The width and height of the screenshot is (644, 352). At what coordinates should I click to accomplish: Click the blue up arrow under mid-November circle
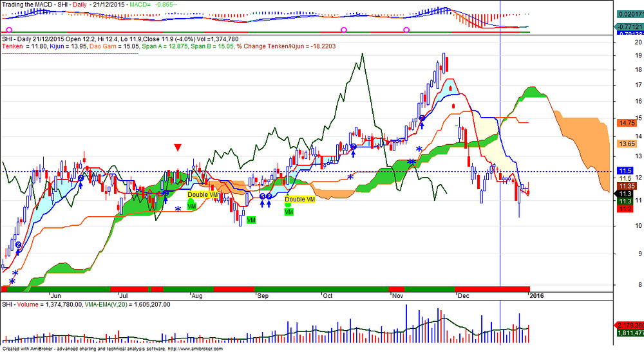click(422, 125)
